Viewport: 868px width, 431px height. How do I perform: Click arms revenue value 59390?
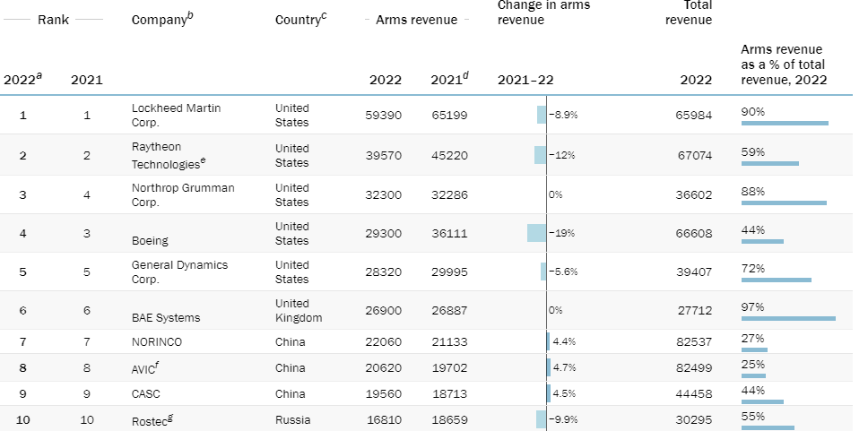[x=384, y=115]
